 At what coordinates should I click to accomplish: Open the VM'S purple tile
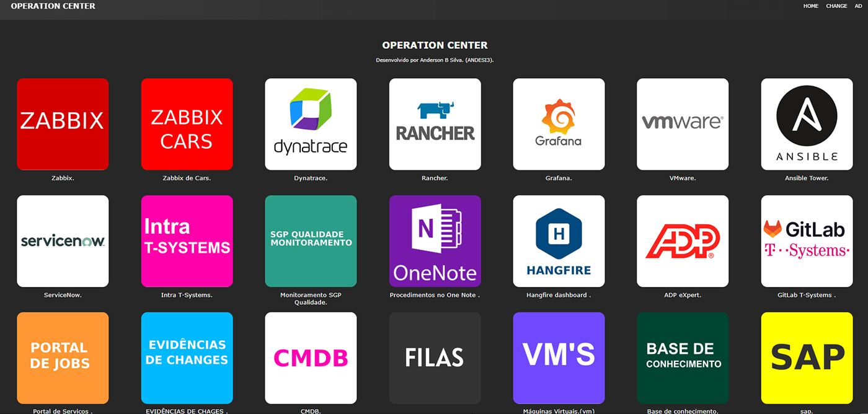pyautogui.click(x=559, y=358)
